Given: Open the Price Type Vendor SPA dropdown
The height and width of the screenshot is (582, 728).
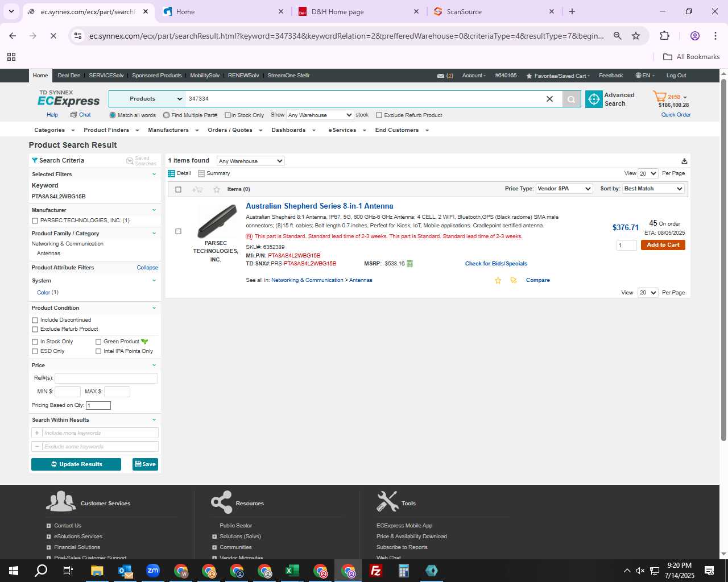Looking at the screenshot, I should [x=564, y=189].
